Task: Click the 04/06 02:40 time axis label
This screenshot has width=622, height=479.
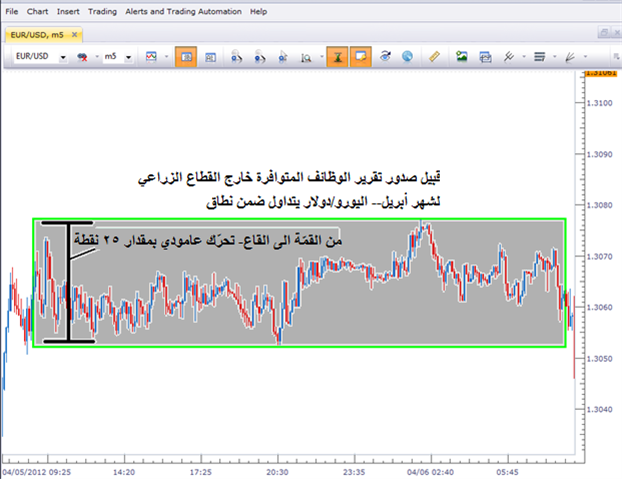Action: 430,472
